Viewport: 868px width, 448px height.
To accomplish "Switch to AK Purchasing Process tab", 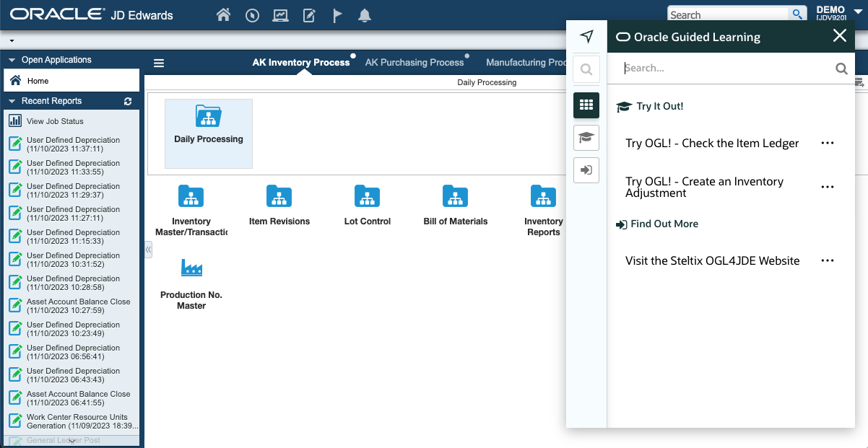I will [x=415, y=63].
